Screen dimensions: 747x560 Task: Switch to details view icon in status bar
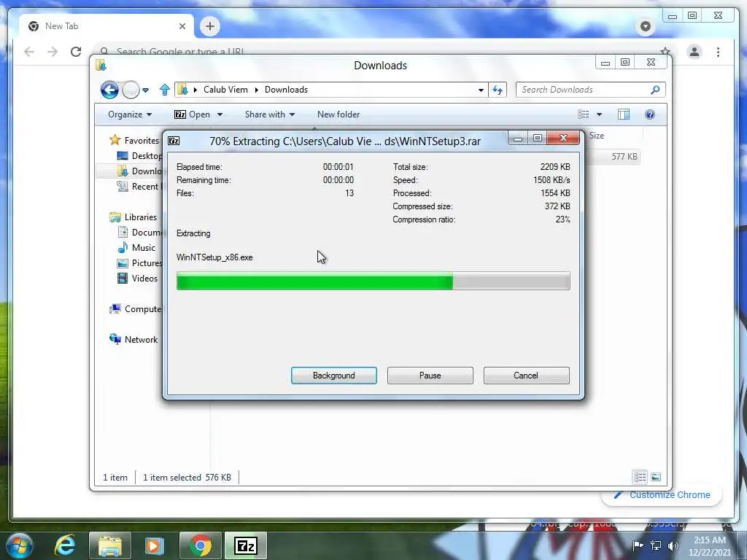click(x=640, y=477)
